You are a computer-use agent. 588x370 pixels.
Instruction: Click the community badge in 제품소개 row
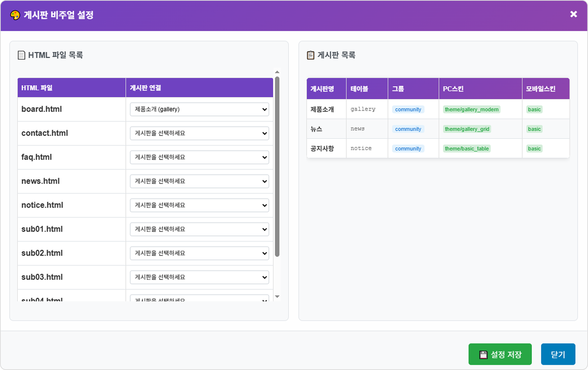pyautogui.click(x=408, y=109)
